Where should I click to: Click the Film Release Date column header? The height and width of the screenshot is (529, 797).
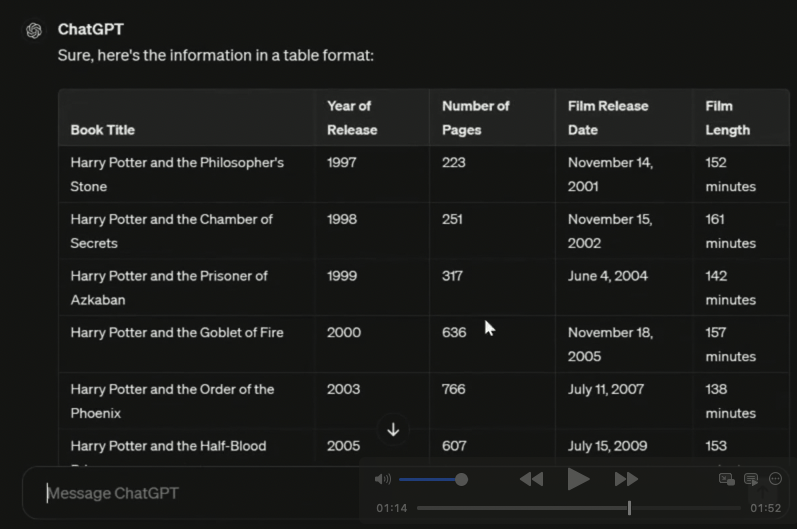(x=608, y=118)
